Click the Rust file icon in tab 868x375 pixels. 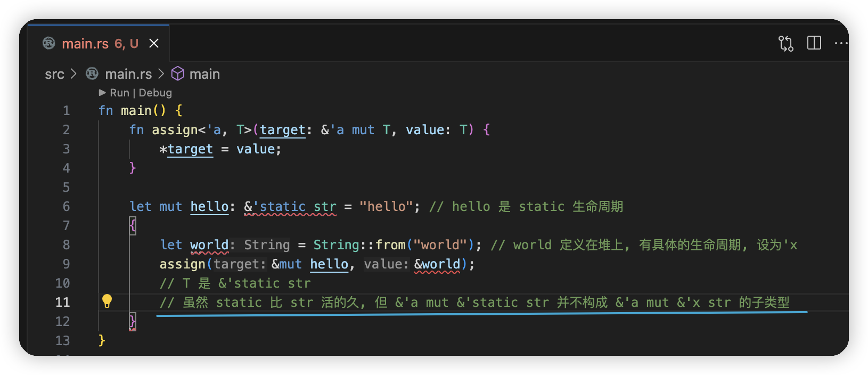pyautogui.click(x=49, y=43)
